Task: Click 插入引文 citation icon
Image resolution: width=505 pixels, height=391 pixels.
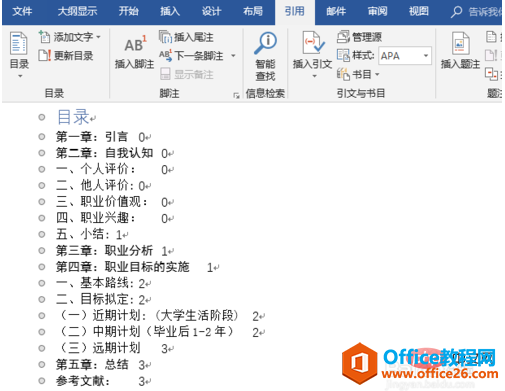Action: tap(313, 43)
